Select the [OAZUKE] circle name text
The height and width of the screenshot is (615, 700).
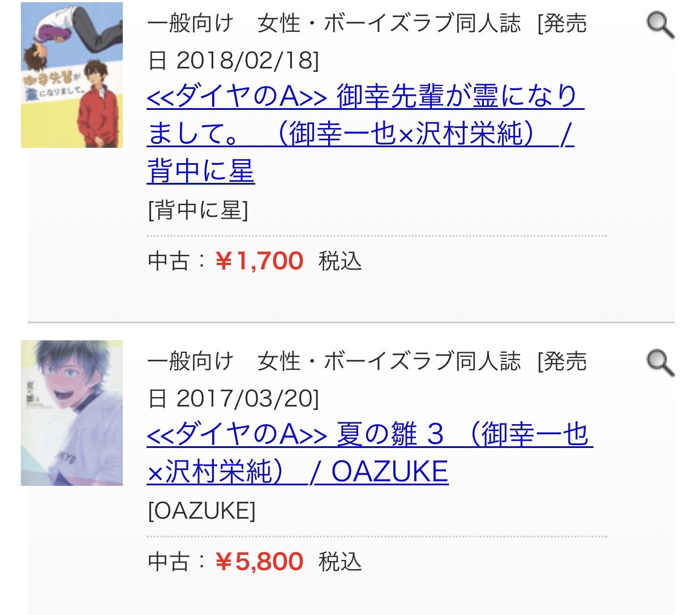pos(201,511)
